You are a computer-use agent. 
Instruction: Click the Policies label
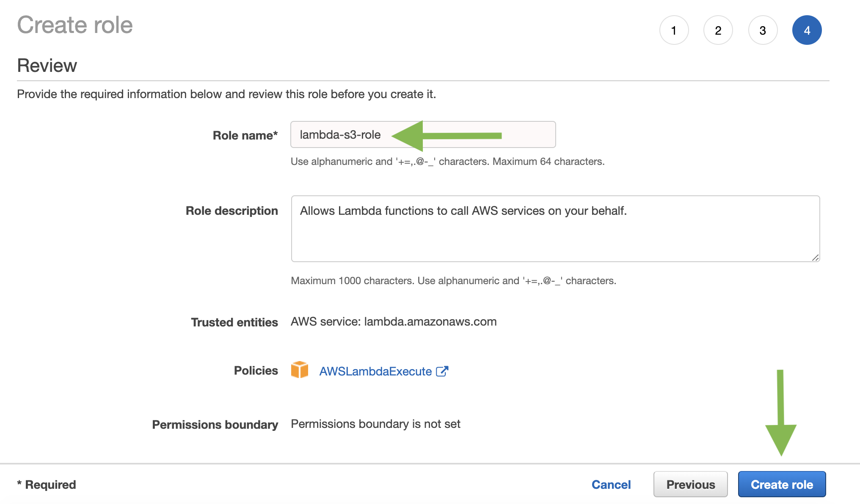tap(256, 370)
